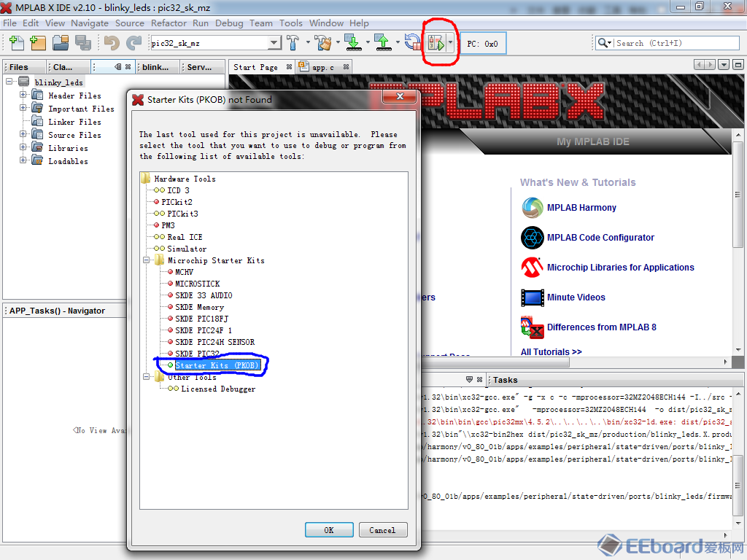Screen dimensions: 747x560
Task: Maximize the editor window button
Action: pyautogui.click(x=738, y=65)
